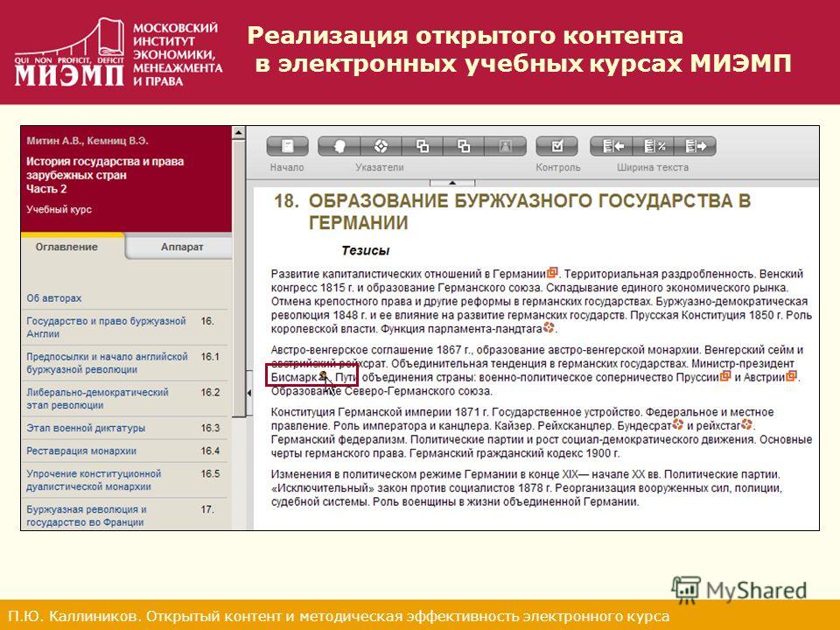Click the greyed-out portrait toolbar button
840x630 pixels.
tap(505, 146)
